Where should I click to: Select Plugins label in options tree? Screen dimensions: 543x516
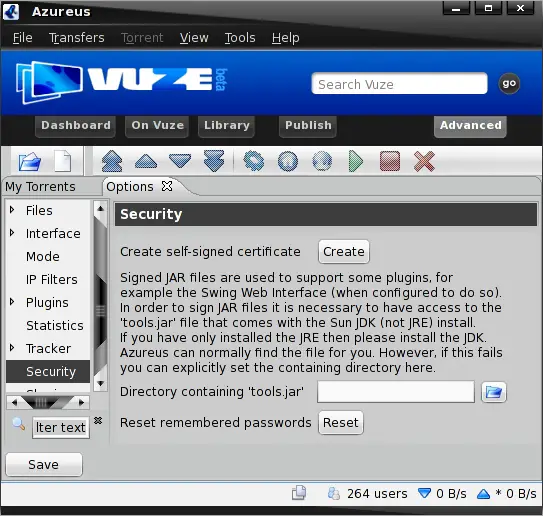tap(47, 303)
